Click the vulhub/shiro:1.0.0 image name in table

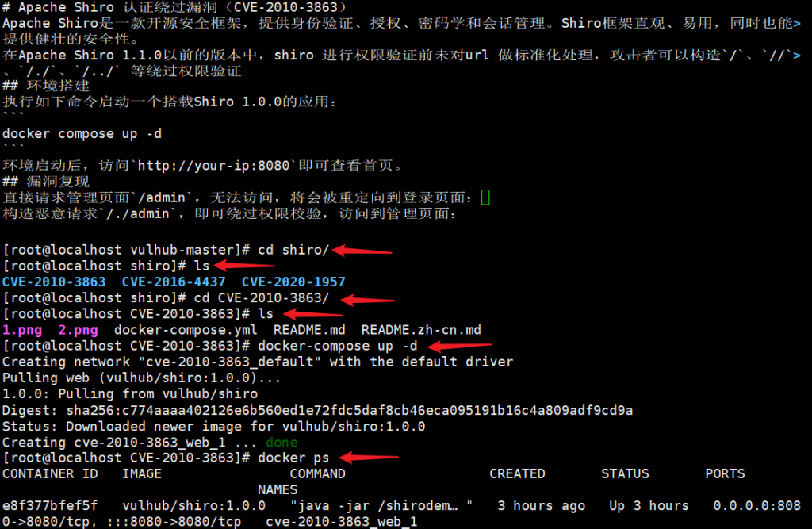point(193,506)
